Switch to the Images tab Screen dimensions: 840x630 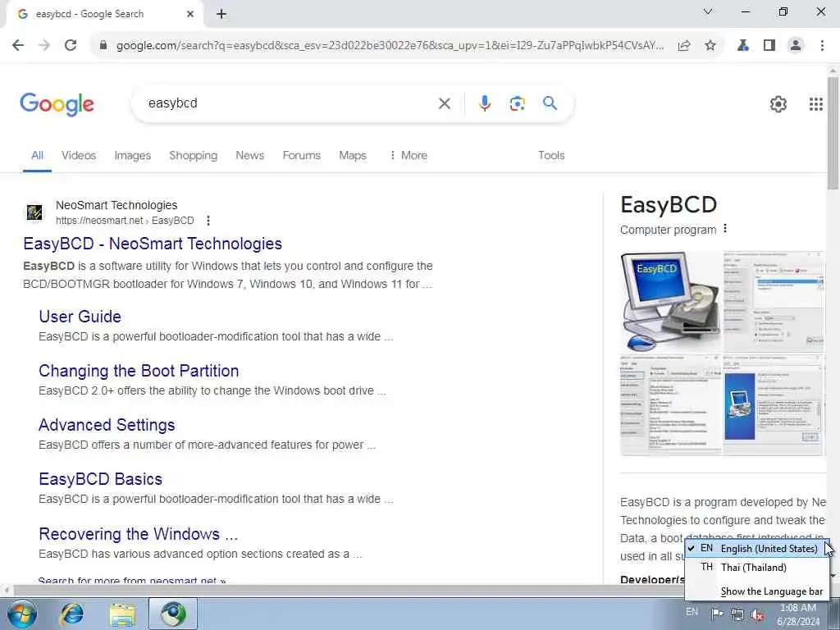click(132, 155)
